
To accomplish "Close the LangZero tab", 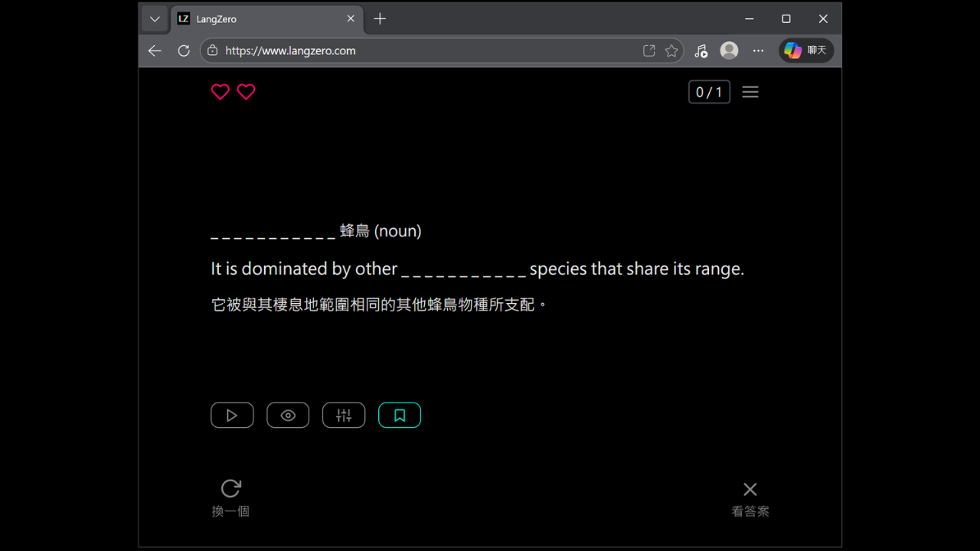I will pos(351,19).
